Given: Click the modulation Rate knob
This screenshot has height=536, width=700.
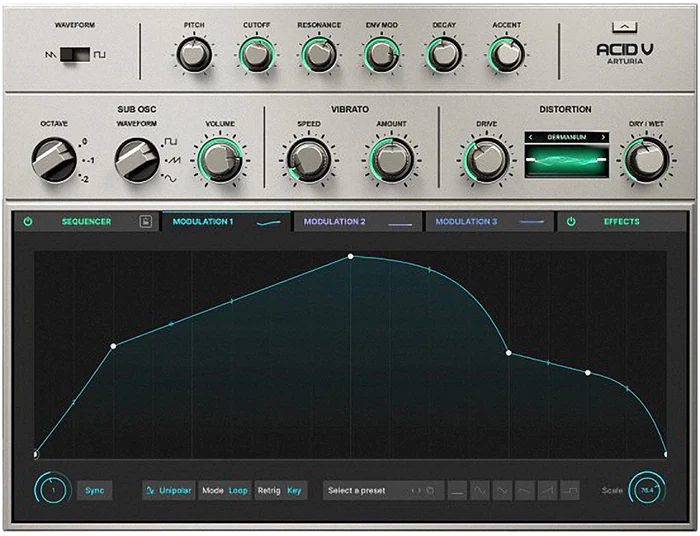Looking at the screenshot, I should pyautogui.click(x=53, y=490).
